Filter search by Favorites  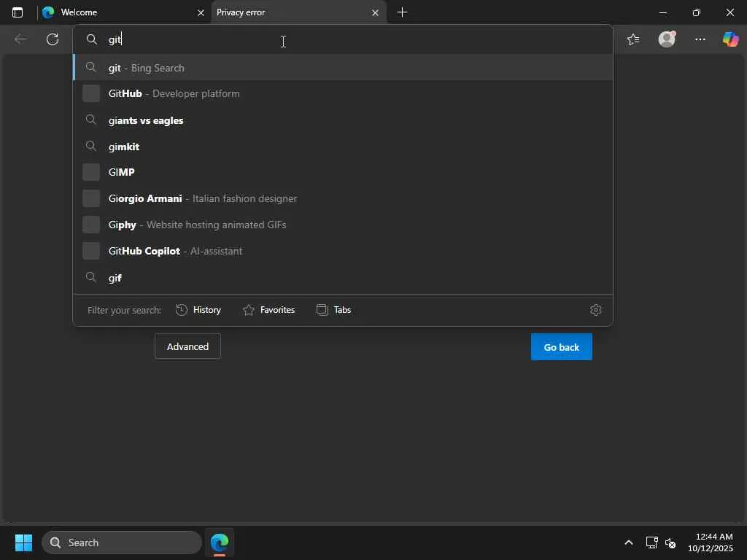268,310
